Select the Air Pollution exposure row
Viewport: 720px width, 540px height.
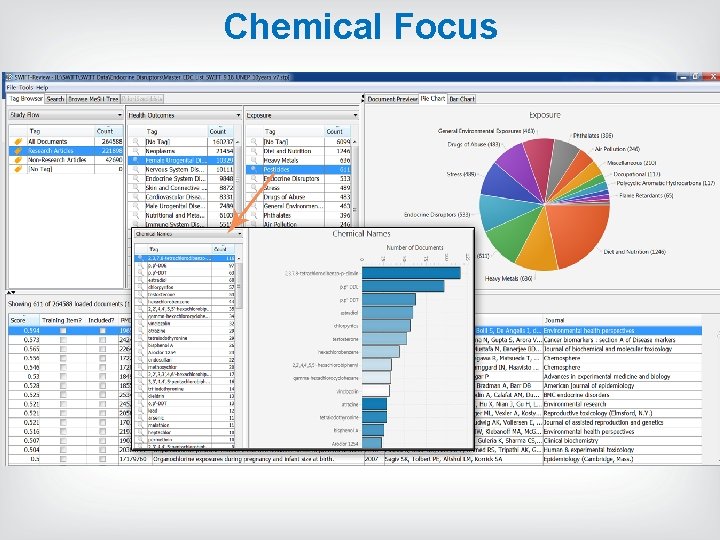(298, 225)
